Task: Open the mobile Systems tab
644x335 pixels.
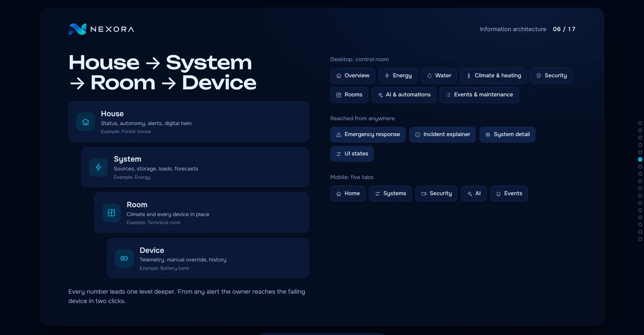Action: pyautogui.click(x=390, y=194)
